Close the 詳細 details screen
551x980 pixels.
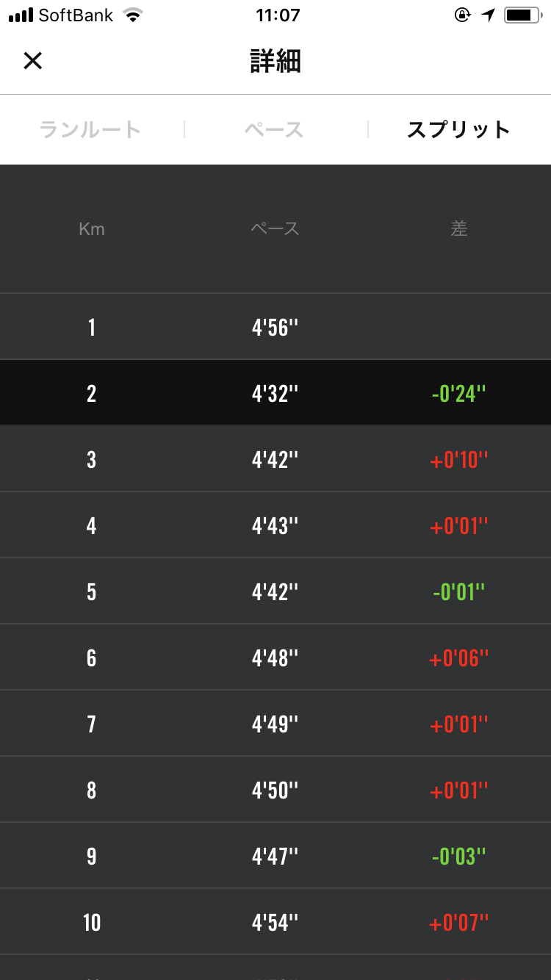(33, 61)
